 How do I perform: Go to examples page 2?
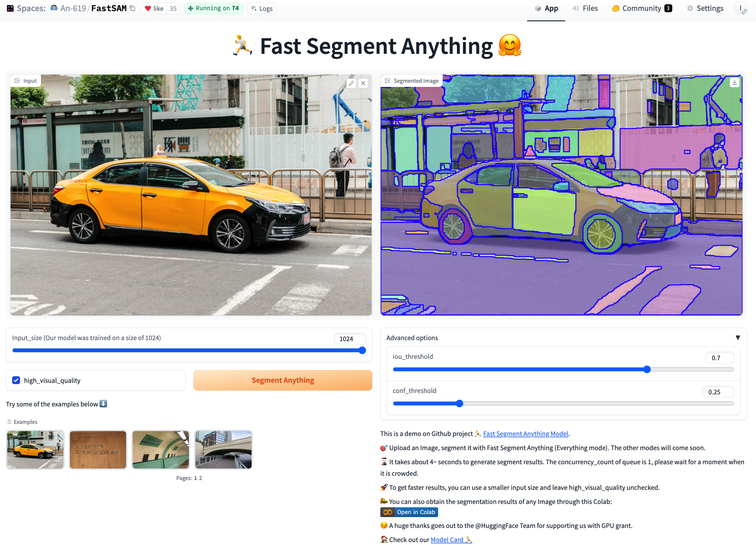click(200, 478)
